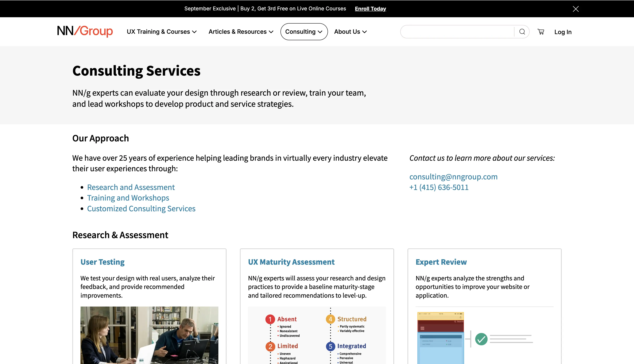Open Training and Workshops link
Screen dimensions: 634x364
coord(128,198)
